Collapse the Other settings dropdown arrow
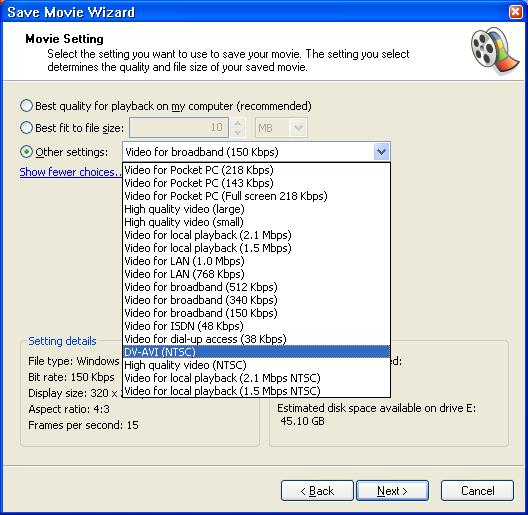The width and height of the screenshot is (528, 515). tap(381, 152)
